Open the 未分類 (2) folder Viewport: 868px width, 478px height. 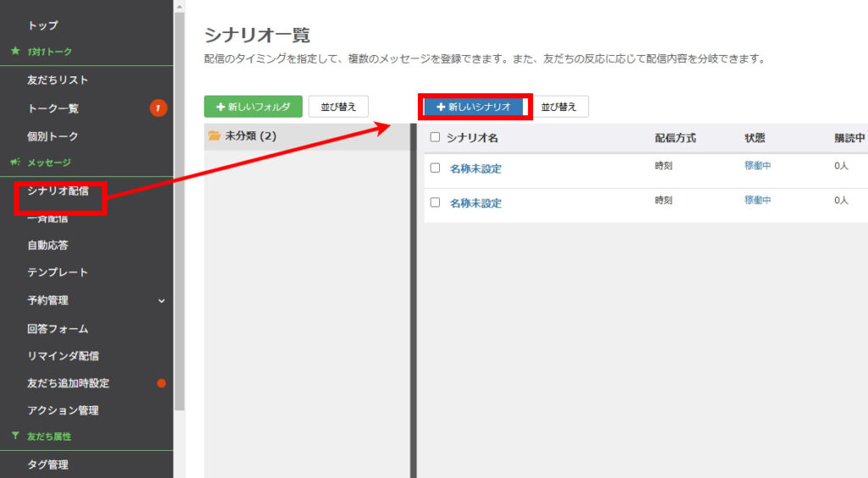click(250, 136)
